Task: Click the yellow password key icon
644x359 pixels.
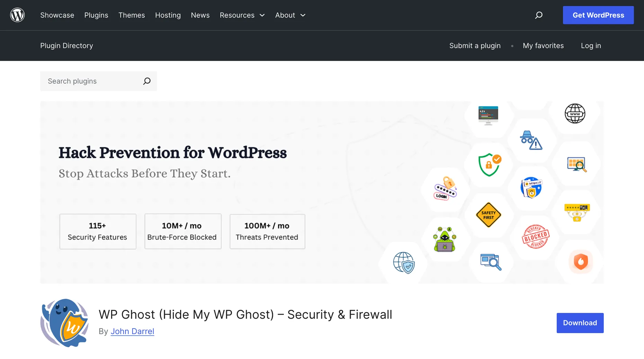Action: coord(577,212)
